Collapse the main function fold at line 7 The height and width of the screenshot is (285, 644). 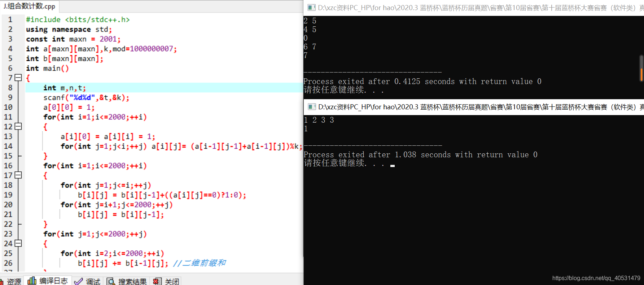[18, 78]
